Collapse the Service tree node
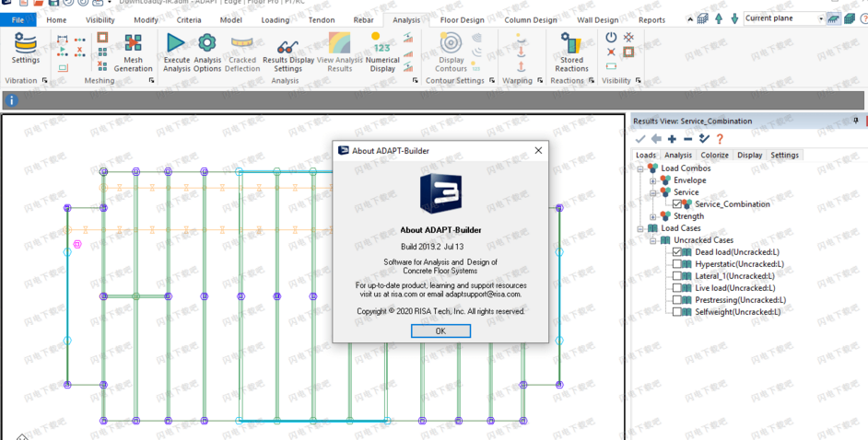The width and height of the screenshot is (868, 440). pos(653,192)
